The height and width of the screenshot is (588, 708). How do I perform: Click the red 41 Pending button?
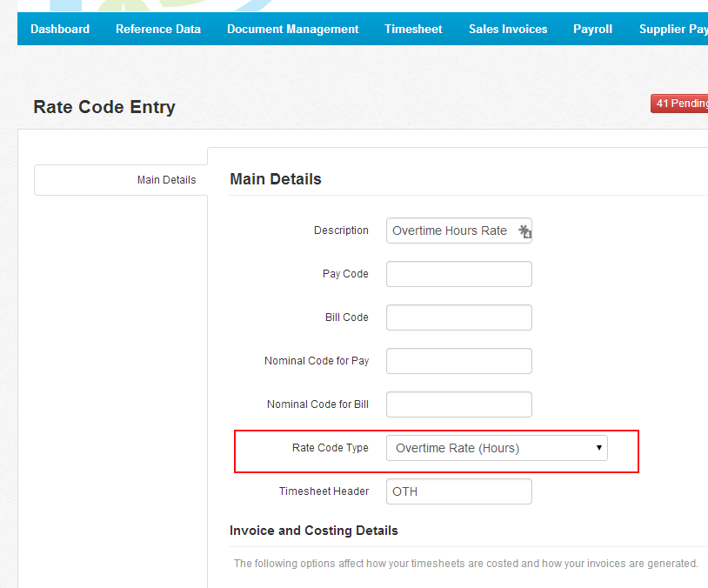679,104
